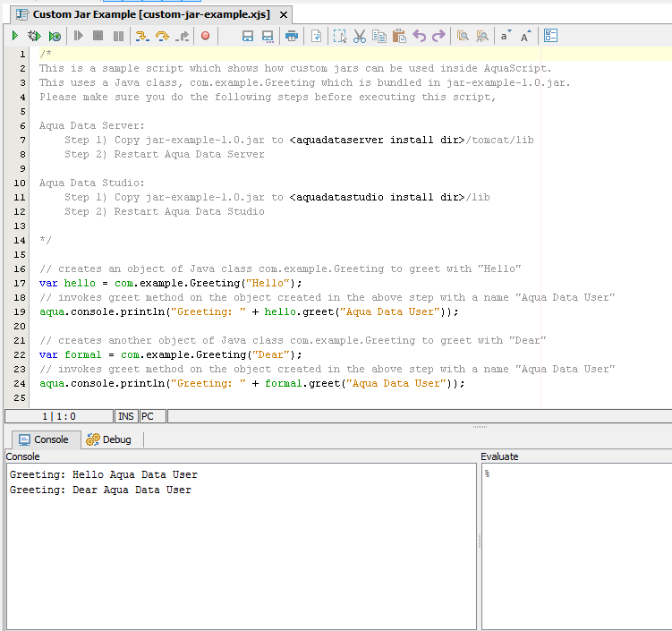Click the word wrap page icon

point(316,36)
